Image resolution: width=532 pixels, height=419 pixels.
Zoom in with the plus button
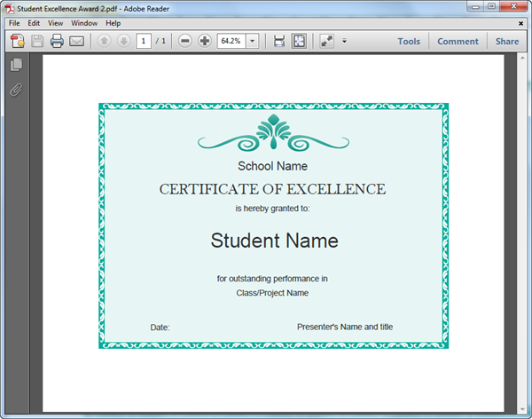point(205,41)
